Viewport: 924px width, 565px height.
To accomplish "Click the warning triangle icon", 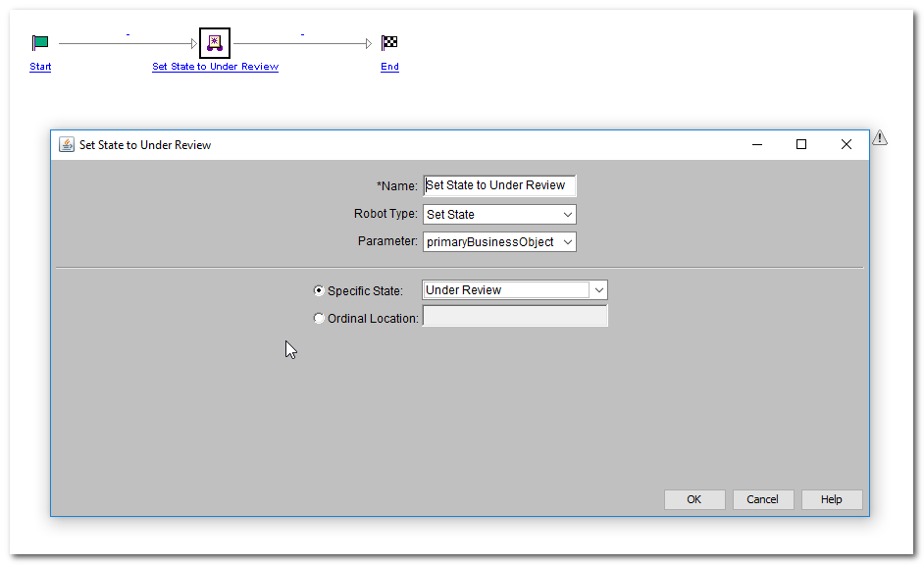I will tap(880, 137).
